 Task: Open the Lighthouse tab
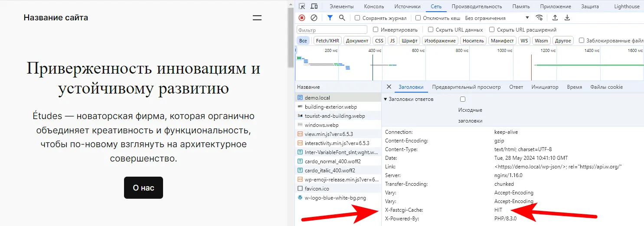click(x=627, y=6)
